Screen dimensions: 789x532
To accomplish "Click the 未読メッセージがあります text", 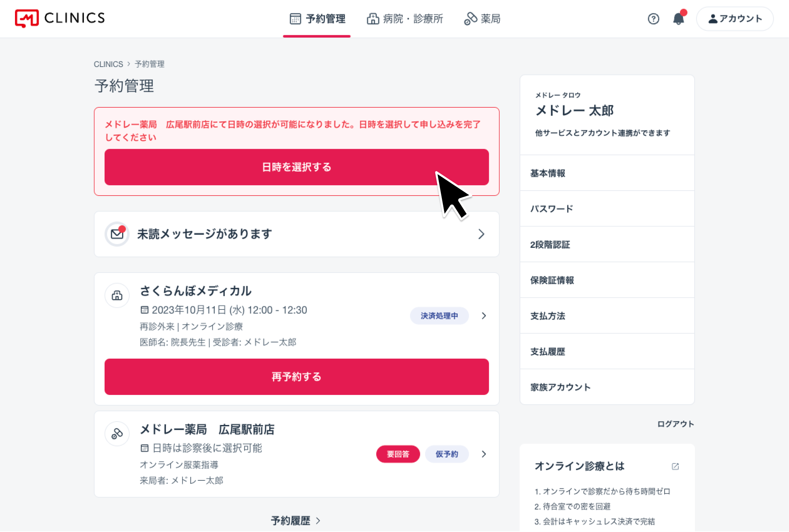I will (205, 234).
